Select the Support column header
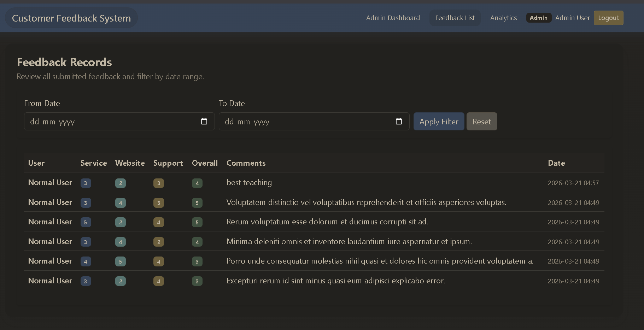The height and width of the screenshot is (330, 644). tap(168, 163)
